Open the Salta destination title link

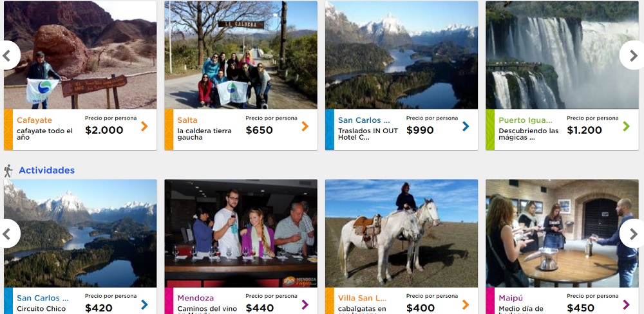tap(187, 120)
